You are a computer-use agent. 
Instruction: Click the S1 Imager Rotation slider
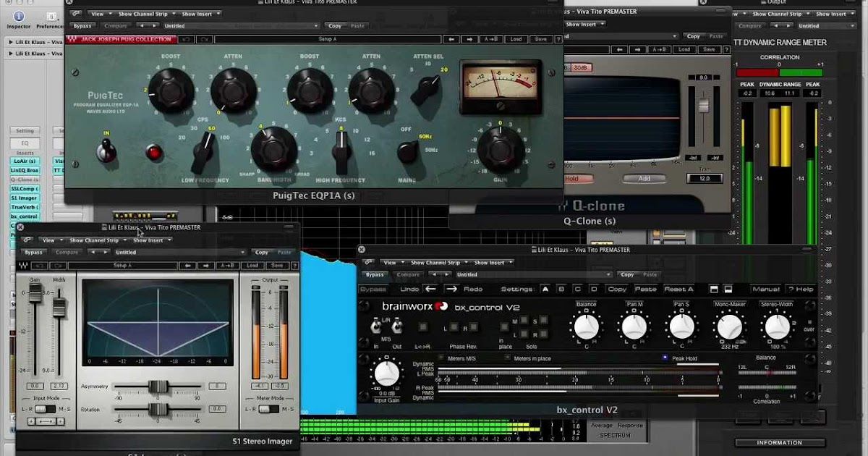click(x=158, y=410)
